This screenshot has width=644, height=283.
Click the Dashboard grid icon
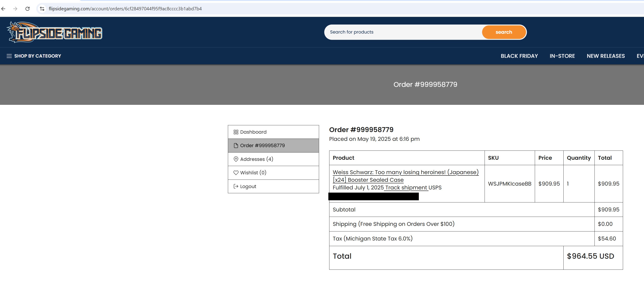coord(236,132)
